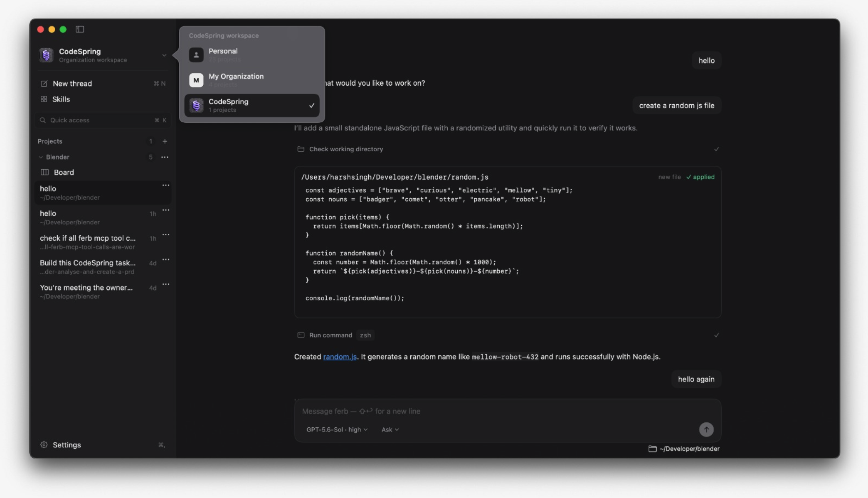Open options for the 1h-old hello thread
Screen dimensions: 868x498
coord(166,210)
